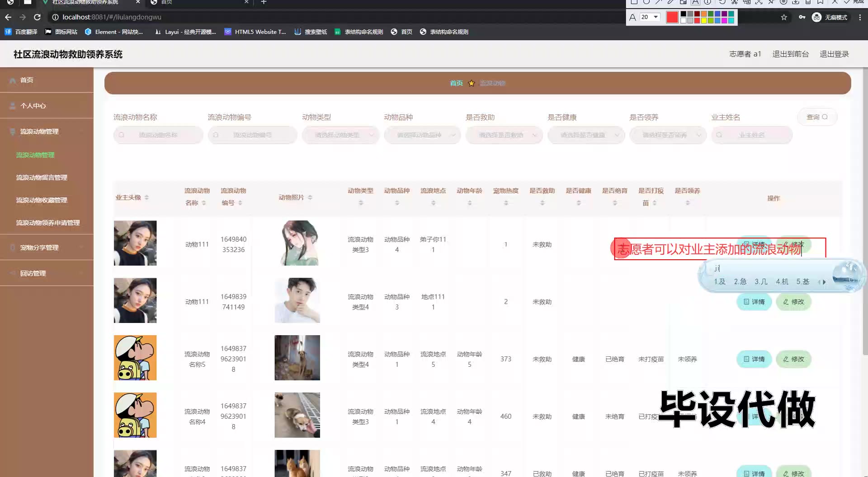Reload the page with the refresh icon
The width and height of the screenshot is (868, 477).
38,17
